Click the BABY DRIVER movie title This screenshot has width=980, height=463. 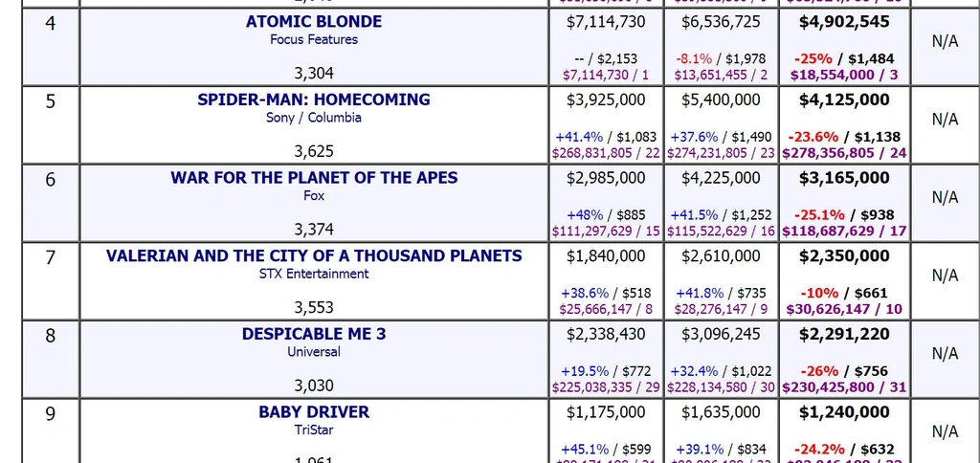[x=314, y=412]
